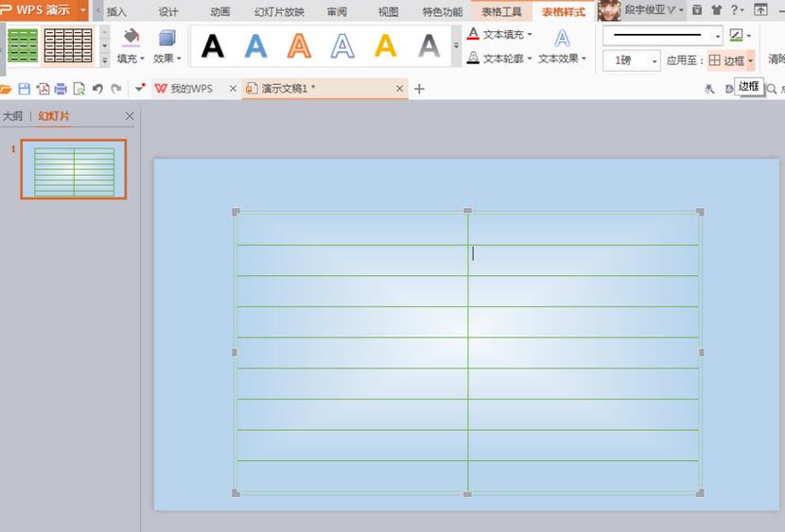Close the 演示文稿1 tab

tap(399, 89)
